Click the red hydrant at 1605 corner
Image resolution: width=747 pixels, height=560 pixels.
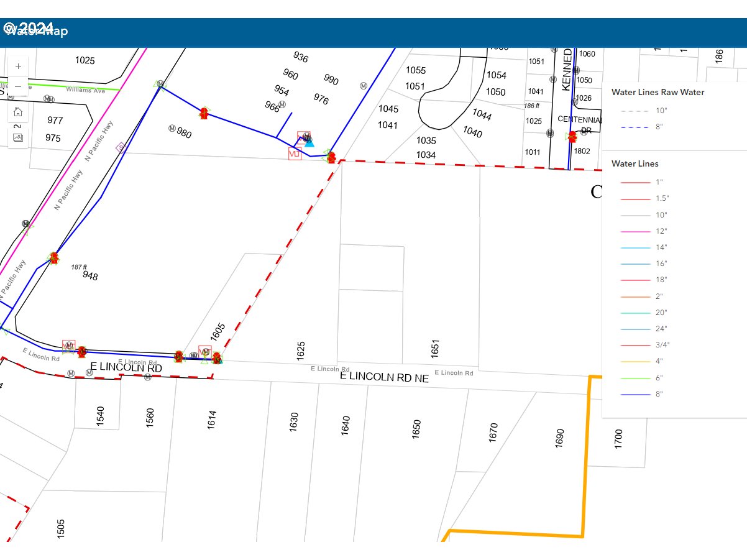(x=216, y=358)
